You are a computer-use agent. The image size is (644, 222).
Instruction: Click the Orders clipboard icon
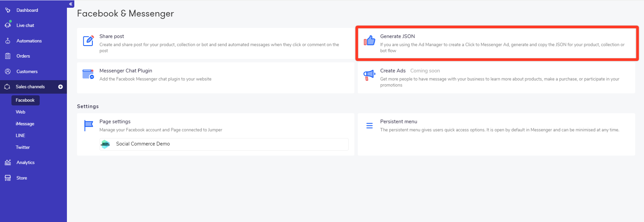tap(8, 56)
